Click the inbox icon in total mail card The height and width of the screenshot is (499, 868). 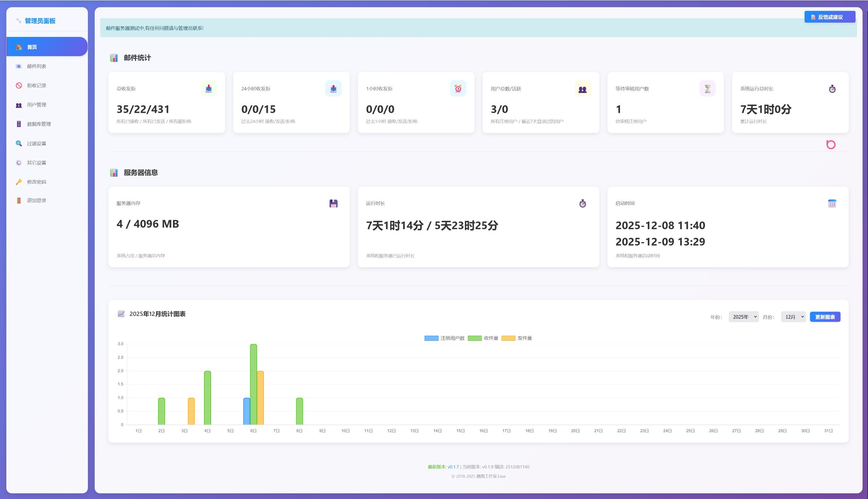pyautogui.click(x=209, y=89)
